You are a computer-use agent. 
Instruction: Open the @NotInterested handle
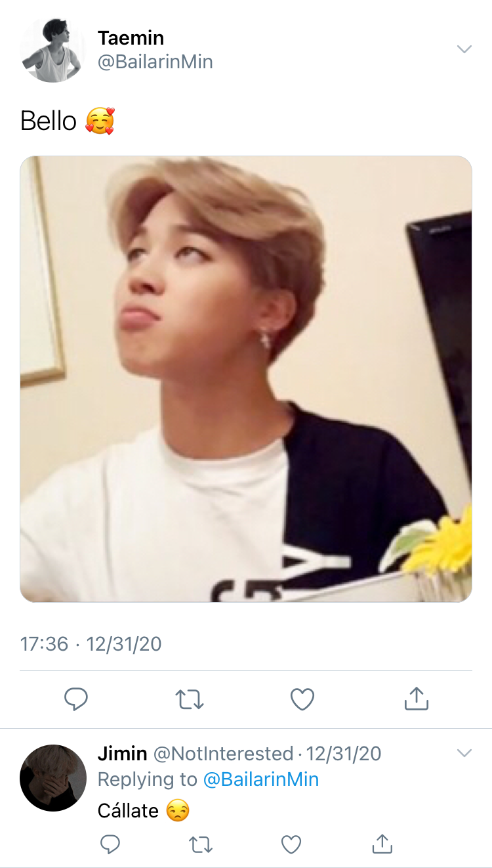pos(223,753)
